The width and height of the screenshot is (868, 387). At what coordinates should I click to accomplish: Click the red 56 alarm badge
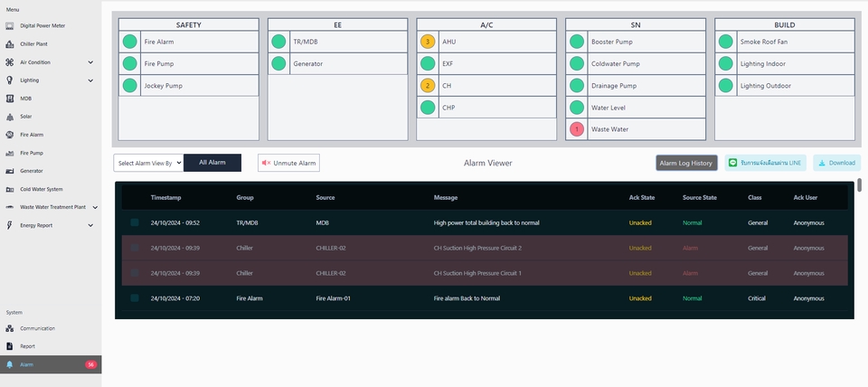(90, 365)
